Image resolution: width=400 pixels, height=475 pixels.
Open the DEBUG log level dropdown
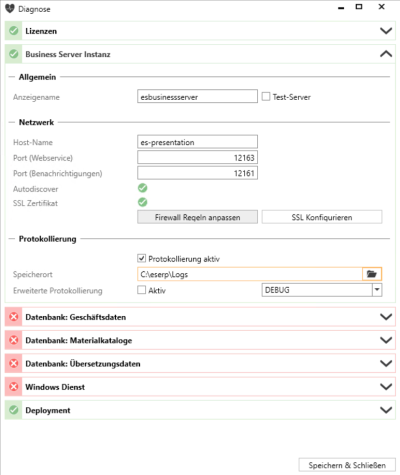click(x=377, y=290)
